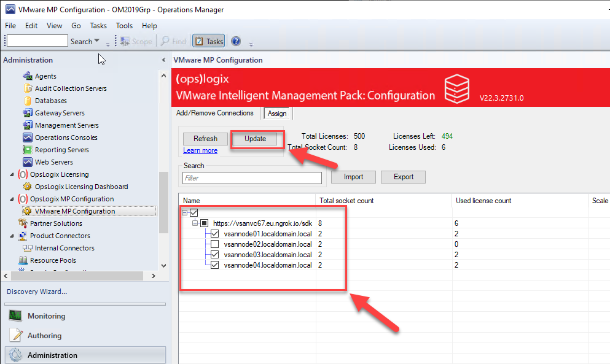610x364 pixels.
Task: Click the Operations Manager title bar app icon
Action: (x=10, y=9)
